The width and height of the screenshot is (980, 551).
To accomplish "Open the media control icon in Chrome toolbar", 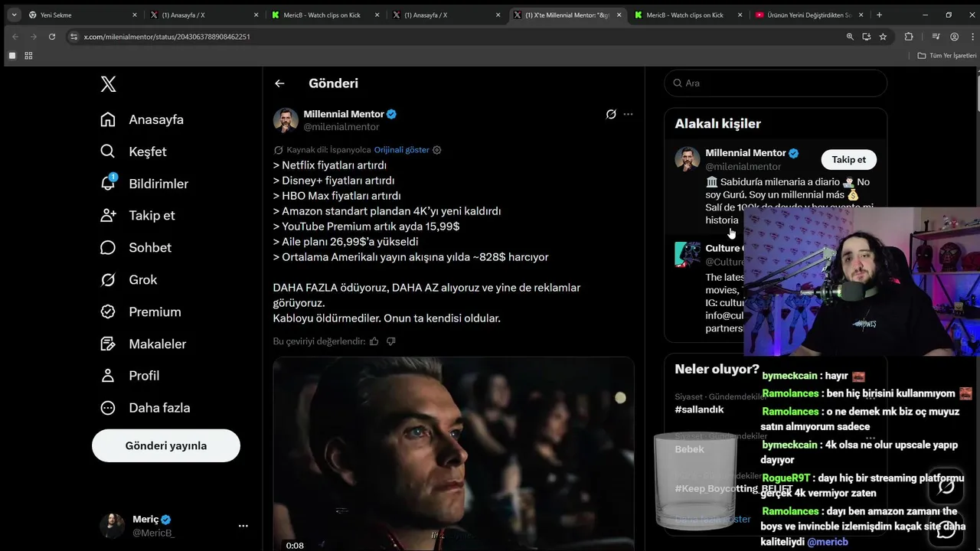I will tap(936, 37).
